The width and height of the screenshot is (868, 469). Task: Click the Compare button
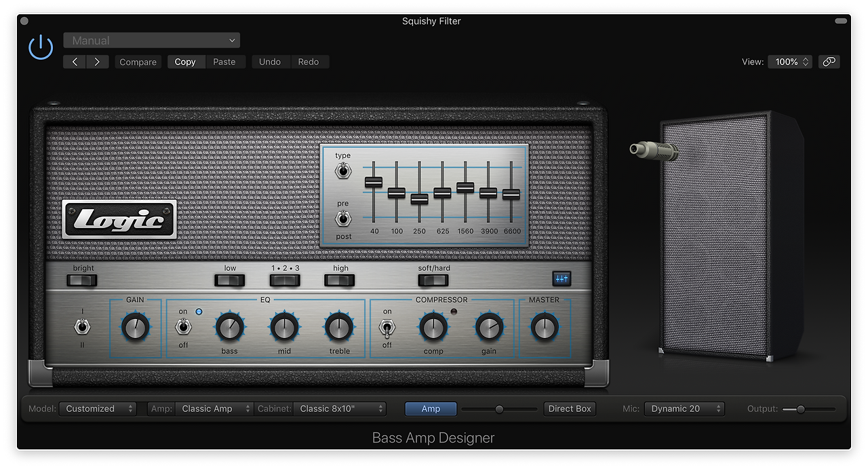click(138, 62)
